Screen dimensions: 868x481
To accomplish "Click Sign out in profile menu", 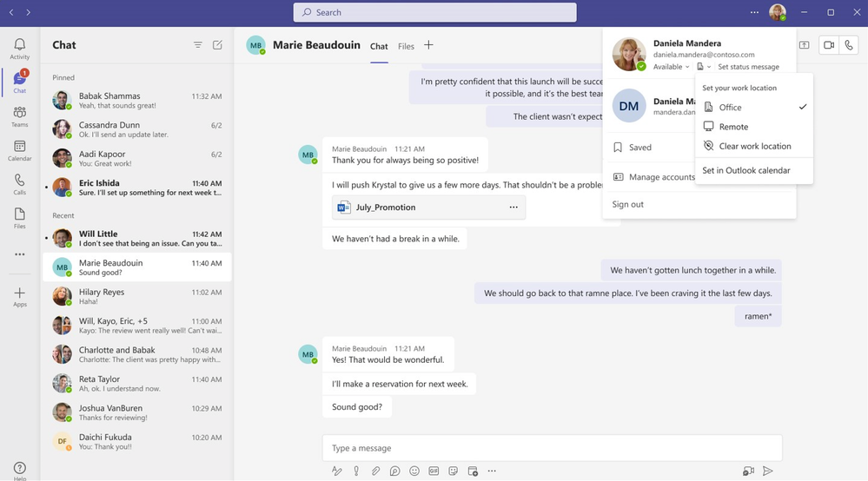I will coord(628,204).
